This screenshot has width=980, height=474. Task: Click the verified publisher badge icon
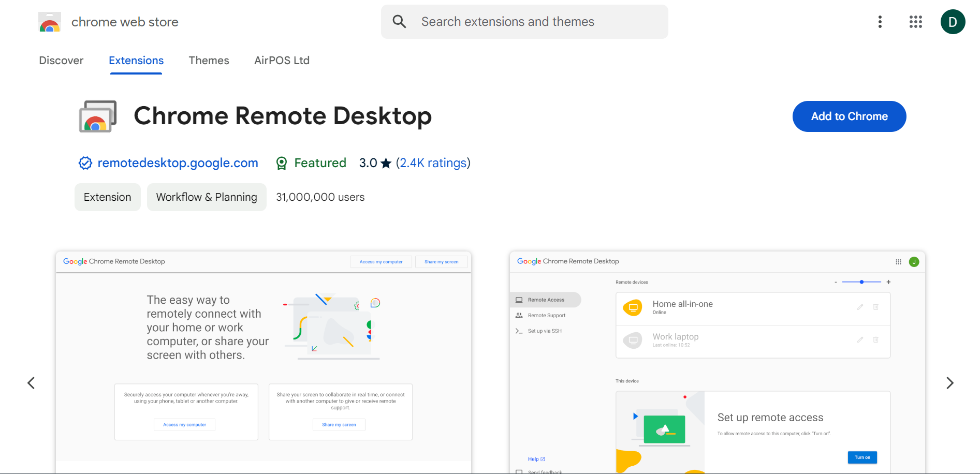click(x=85, y=163)
